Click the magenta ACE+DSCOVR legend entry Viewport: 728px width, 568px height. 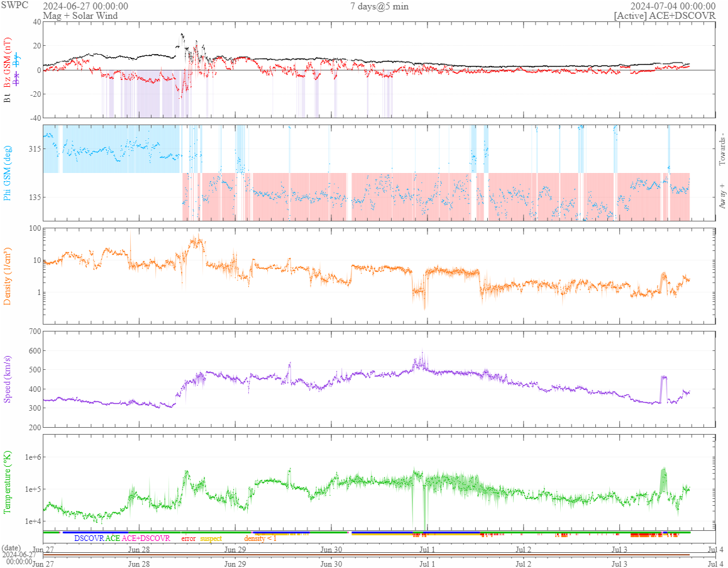(146, 538)
